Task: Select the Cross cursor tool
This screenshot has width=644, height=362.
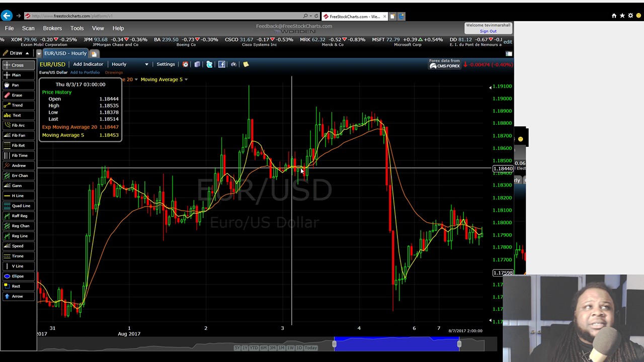Action: click(18, 65)
